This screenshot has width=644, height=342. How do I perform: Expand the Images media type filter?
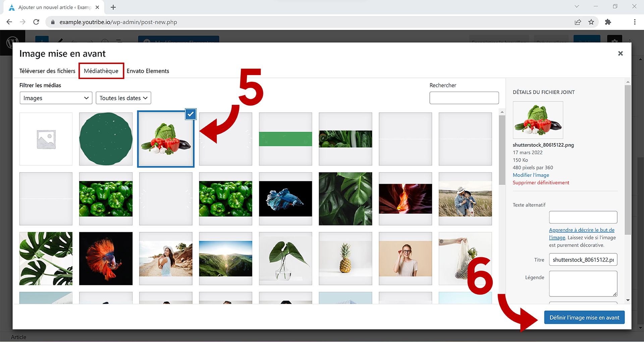pyautogui.click(x=56, y=98)
